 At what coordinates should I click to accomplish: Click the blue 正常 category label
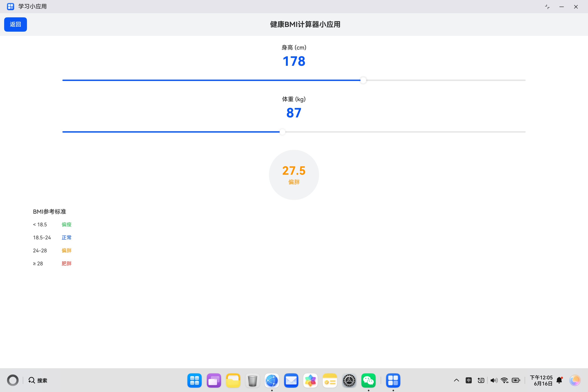[x=67, y=237]
